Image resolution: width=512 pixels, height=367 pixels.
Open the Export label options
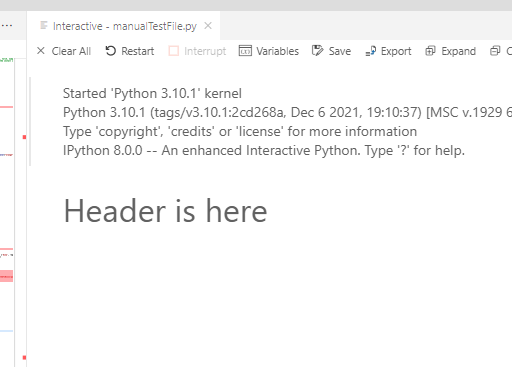396,51
